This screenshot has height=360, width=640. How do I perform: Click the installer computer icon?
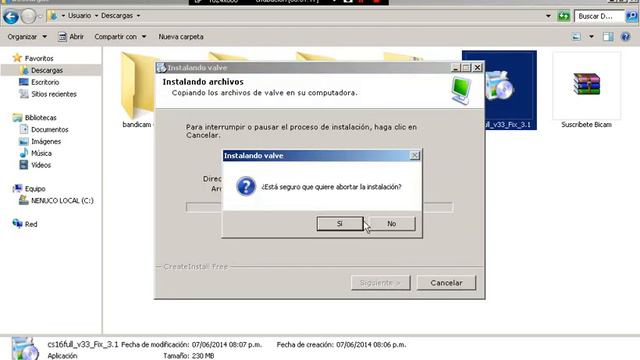462,91
